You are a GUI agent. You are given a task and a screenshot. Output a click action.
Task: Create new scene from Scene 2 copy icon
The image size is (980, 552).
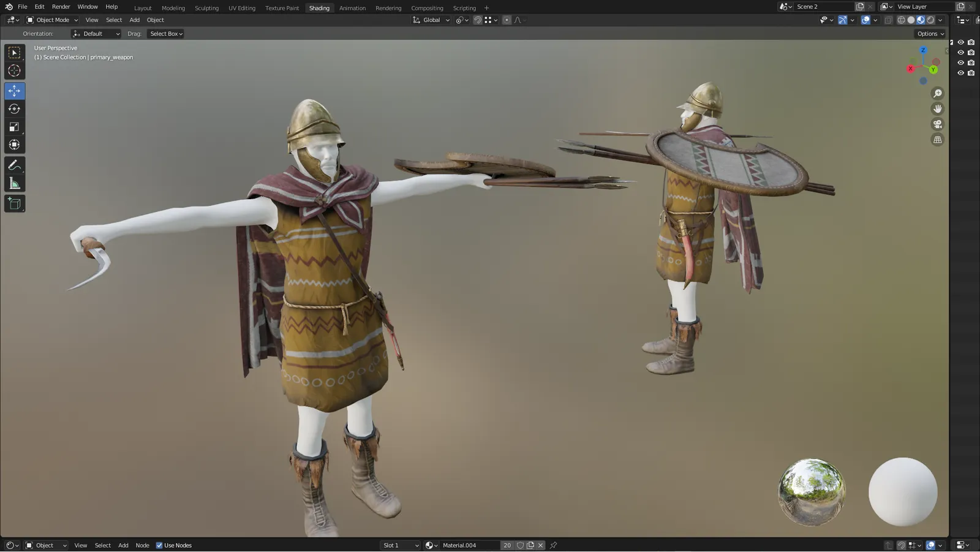(x=860, y=7)
